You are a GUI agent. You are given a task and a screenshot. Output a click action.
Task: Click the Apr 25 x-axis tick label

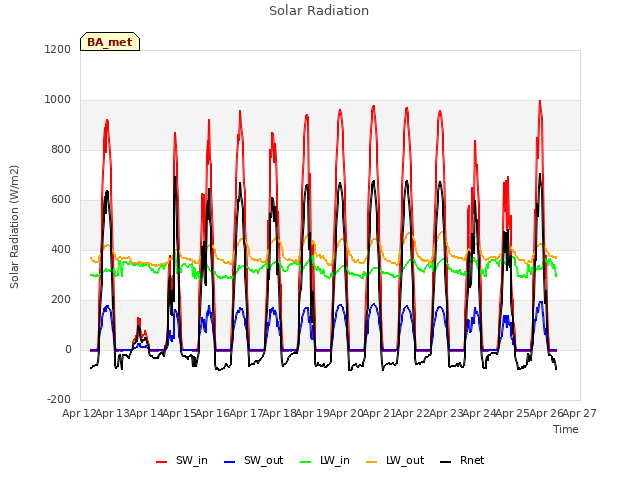pyautogui.click(x=513, y=413)
